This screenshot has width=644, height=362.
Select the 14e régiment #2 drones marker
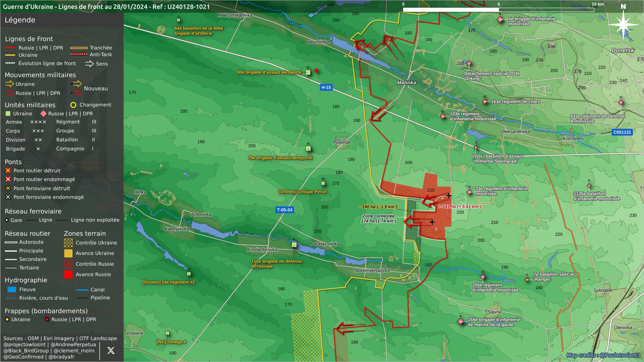point(189,274)
